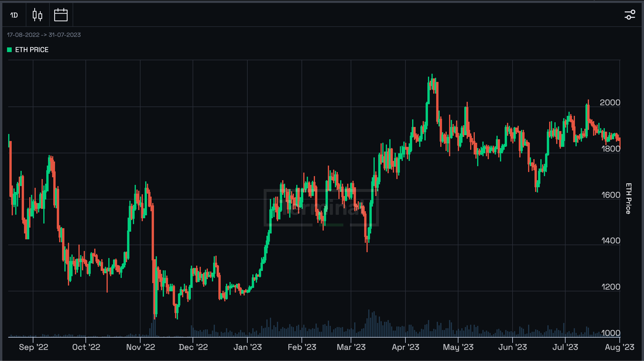Switch chart type with candlestick icon
Viewport: 644px width, 361px height.
tap(37, 15)
